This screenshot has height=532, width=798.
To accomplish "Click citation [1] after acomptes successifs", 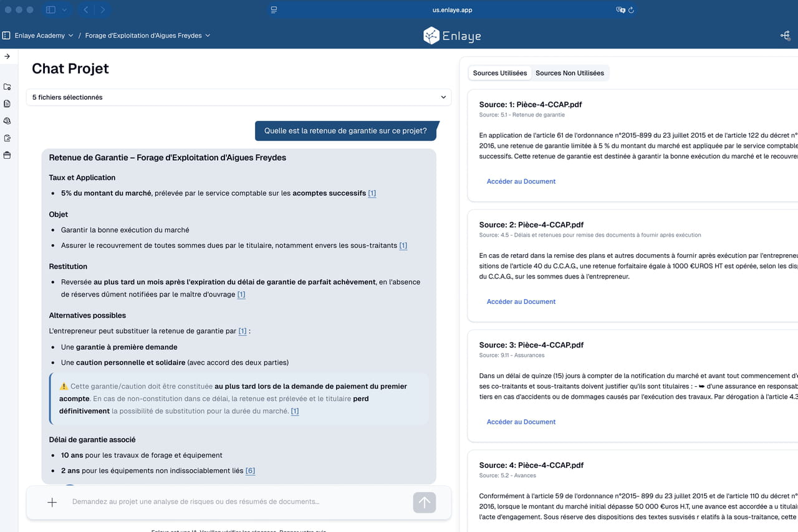I will pyautogui.click(x=372, y=193).
